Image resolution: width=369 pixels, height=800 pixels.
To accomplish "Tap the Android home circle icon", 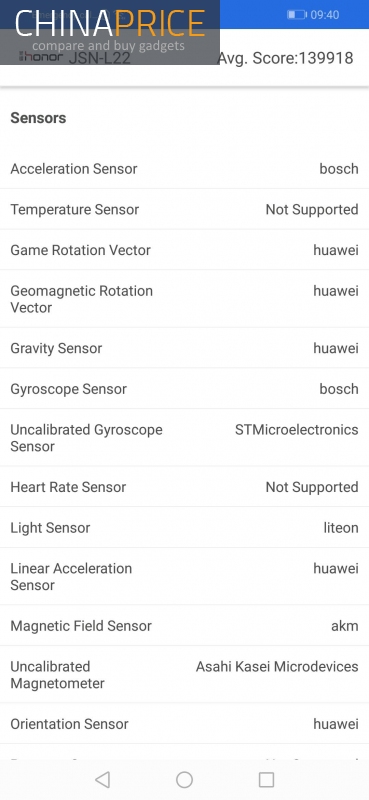I will [184, 779].
